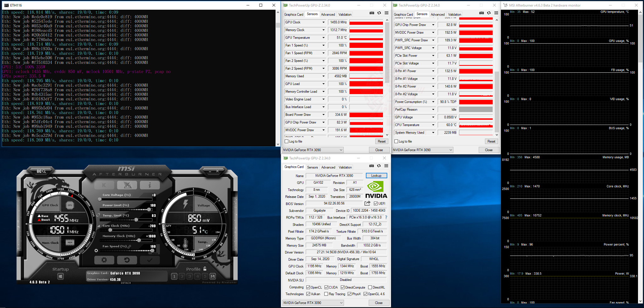644x308 pixels.
Task: Capture a screenshot in the GPU-Z Graphics Card window
Action: tap(371, 166)
